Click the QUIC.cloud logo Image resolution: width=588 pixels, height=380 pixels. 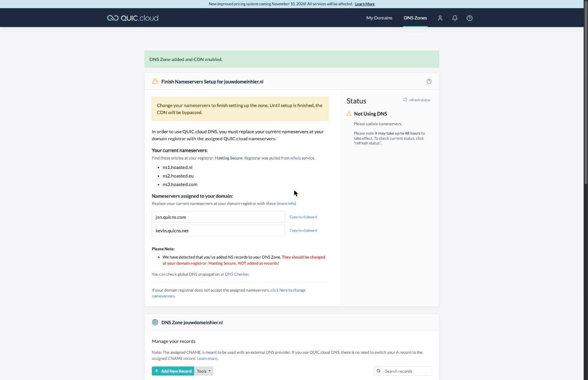132,18
